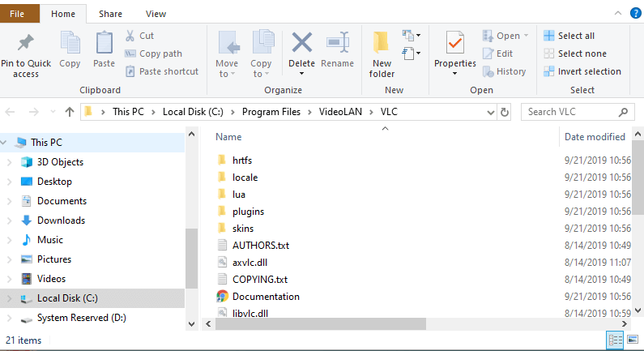
Task: Select Documents in navigation pane
Action: coord(62,201)
